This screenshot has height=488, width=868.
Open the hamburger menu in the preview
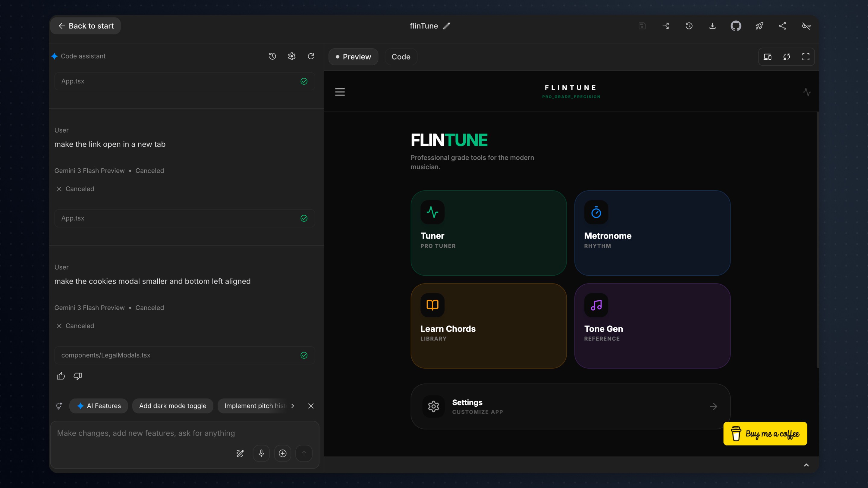pos(340,92)
